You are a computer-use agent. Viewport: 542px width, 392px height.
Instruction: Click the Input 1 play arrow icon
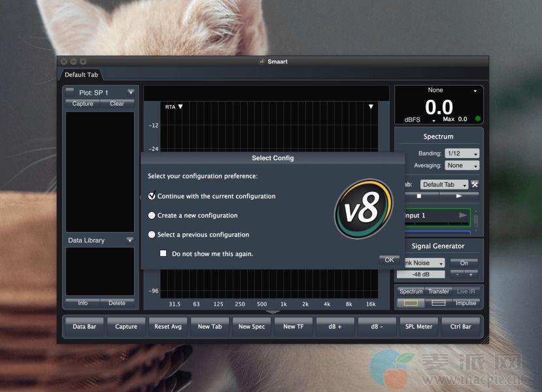pyautogui.click(x=463, y=215)
